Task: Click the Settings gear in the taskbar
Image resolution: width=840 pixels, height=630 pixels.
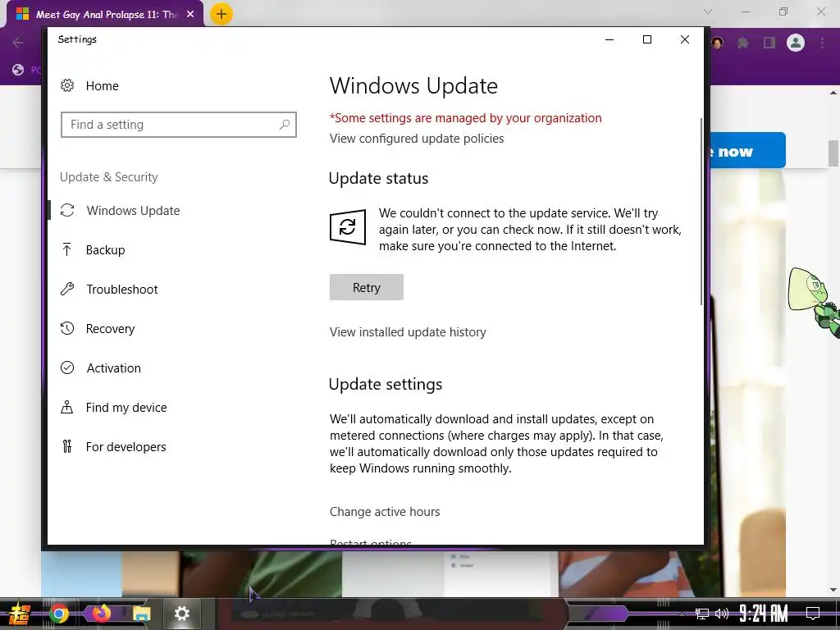Action: [x=182, y=614]
